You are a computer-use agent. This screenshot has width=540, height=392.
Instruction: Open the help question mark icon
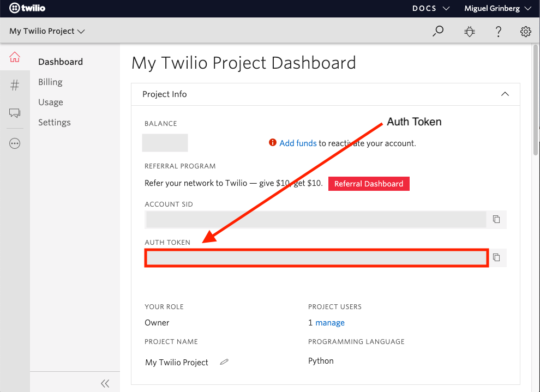pyautogui.click(x=498, y=32)
